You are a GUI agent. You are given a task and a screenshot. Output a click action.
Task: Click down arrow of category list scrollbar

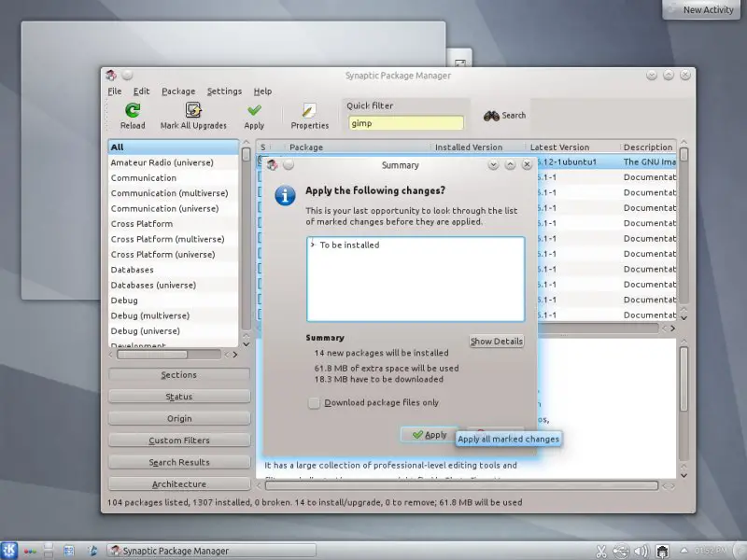coord(246,343)
